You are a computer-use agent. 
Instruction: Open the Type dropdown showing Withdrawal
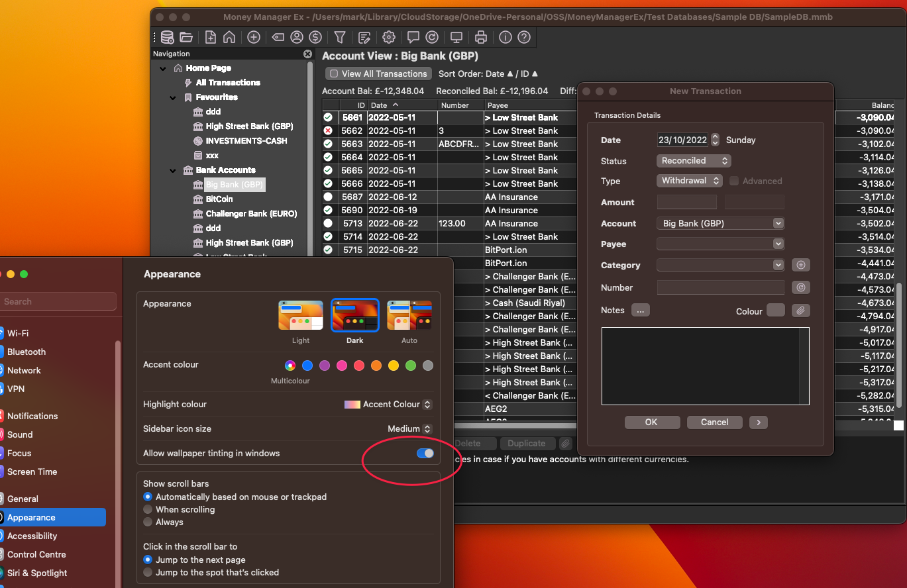point(689,180)
